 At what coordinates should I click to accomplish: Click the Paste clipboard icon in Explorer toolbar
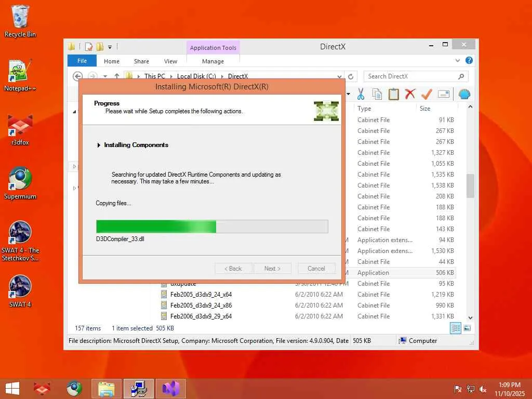point(394,94)
